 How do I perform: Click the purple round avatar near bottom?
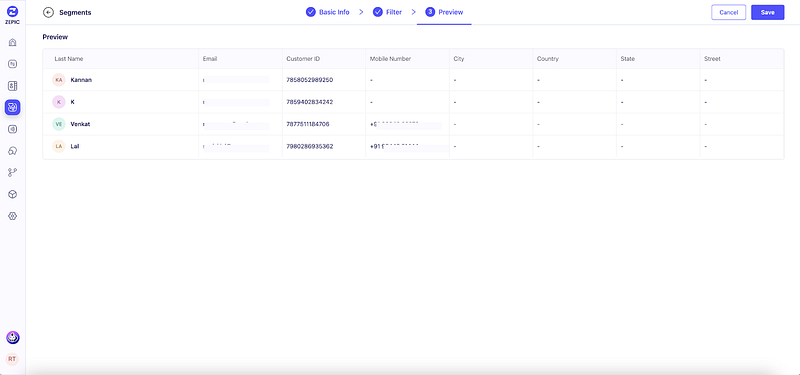coord(13,337)
